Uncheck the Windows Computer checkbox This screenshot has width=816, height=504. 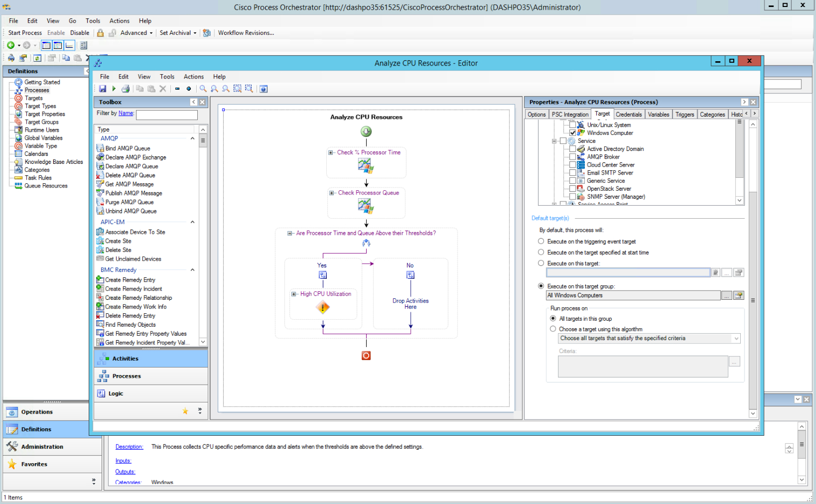point(572,133)
